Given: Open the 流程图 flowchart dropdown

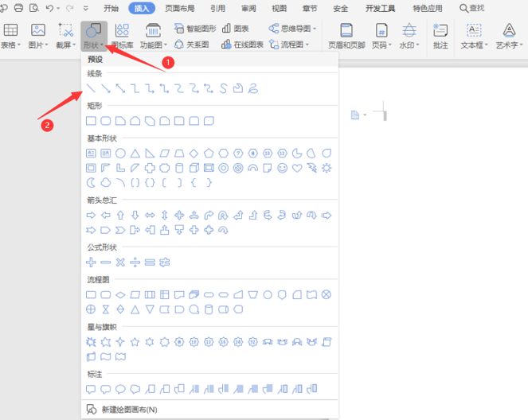Looking at the screenshot, I should click(289, 45).
